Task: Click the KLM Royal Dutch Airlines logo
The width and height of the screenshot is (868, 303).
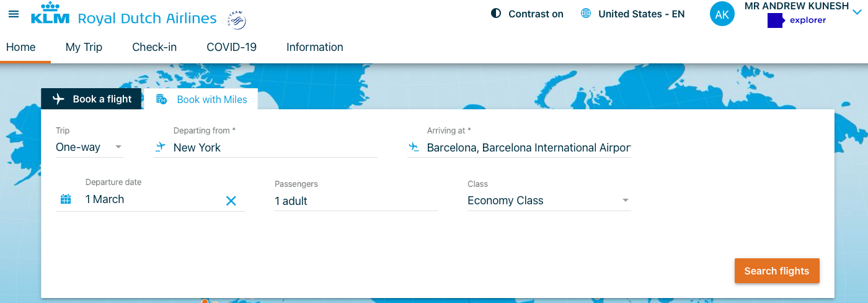Action: [x=124, y=16]
